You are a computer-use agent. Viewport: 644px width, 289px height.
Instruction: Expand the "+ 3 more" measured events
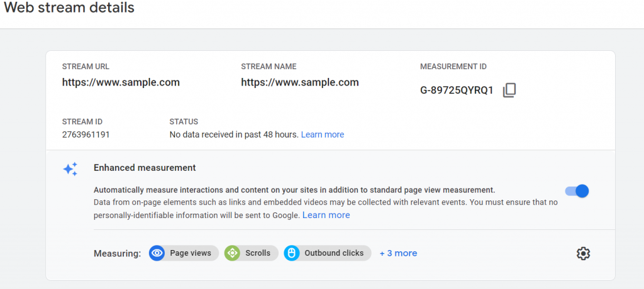(398, 253)
